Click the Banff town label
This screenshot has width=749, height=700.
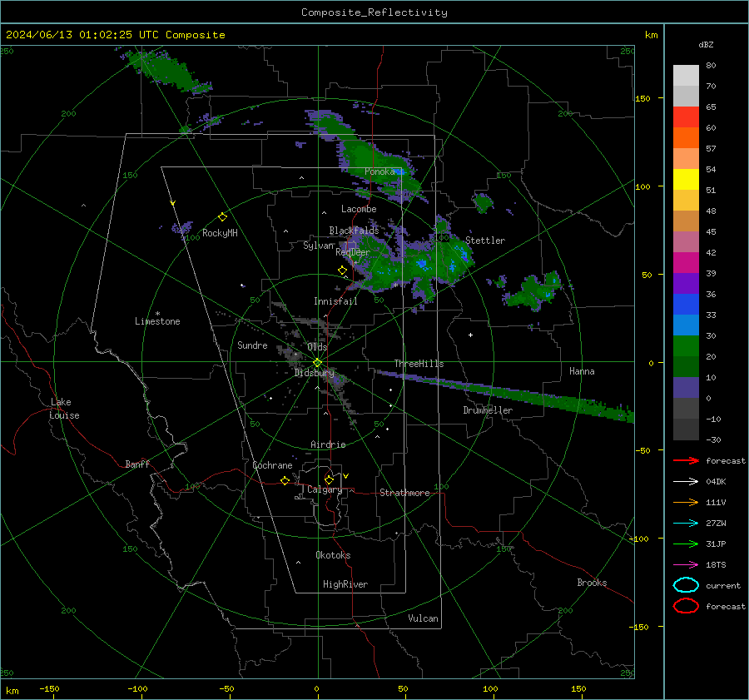point(137,464)
